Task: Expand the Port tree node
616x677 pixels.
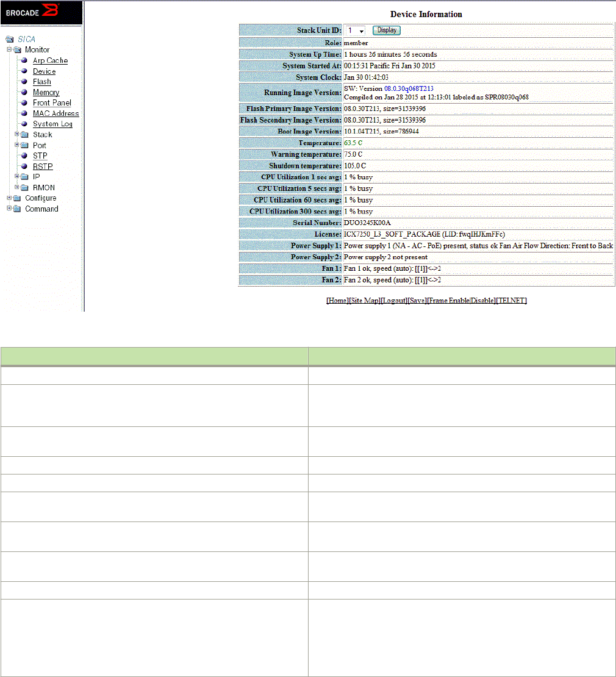Action: coord(17,145)
